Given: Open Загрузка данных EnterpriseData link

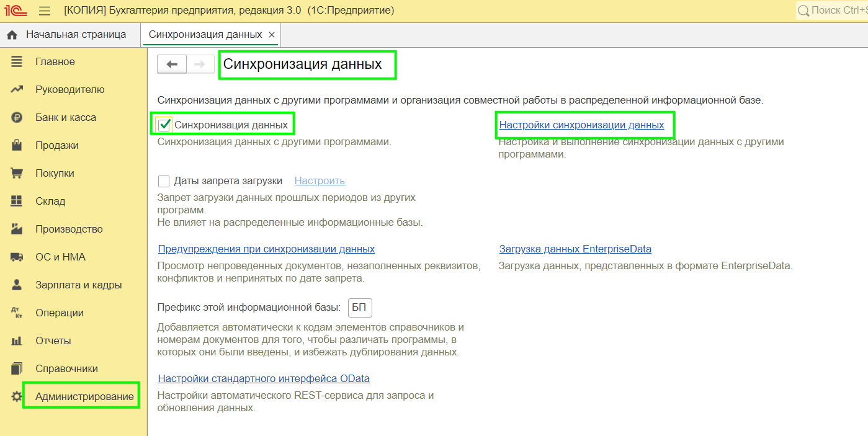Looking at the screenshot, I should click(575, 249).
